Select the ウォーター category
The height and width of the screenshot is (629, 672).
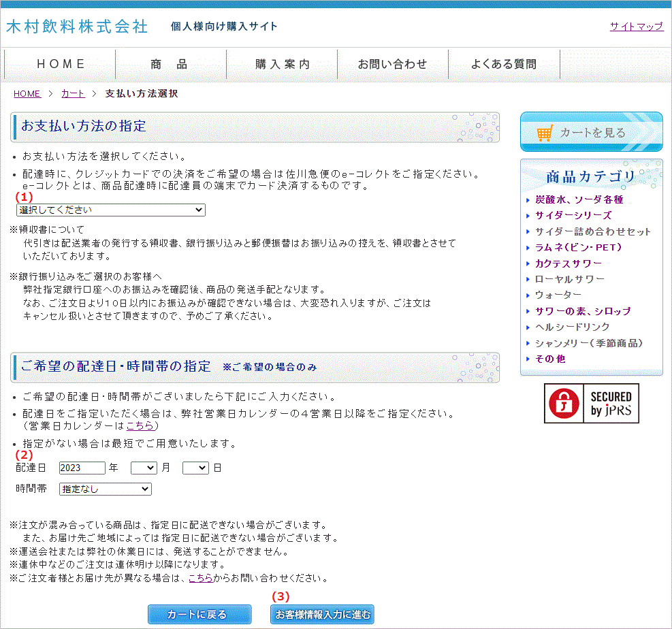coord(558,295)
